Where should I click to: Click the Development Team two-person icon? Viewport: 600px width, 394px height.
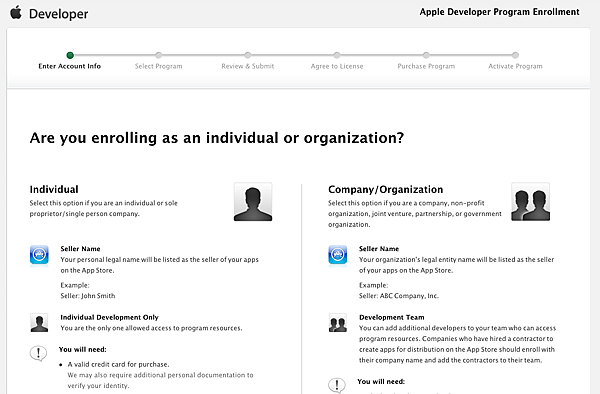pos(338,323)
